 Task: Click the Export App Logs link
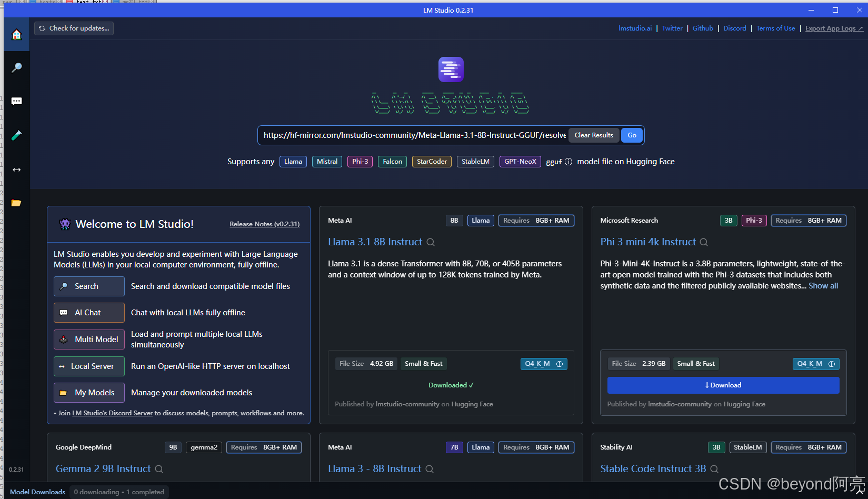tap(834, 28)
